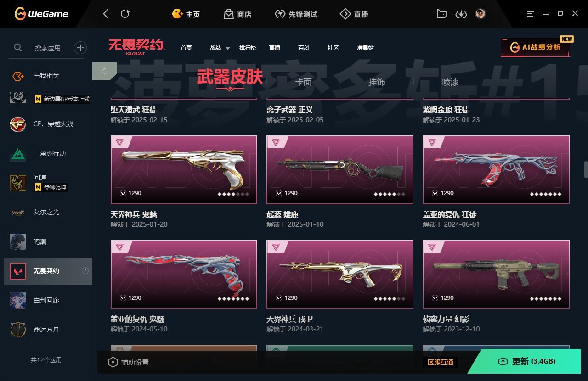Image resolution: width=588 pixels, height=381 pixels.
Task: Open the 辅助设置 hexagon settings icon
Action: pos(113,362)
